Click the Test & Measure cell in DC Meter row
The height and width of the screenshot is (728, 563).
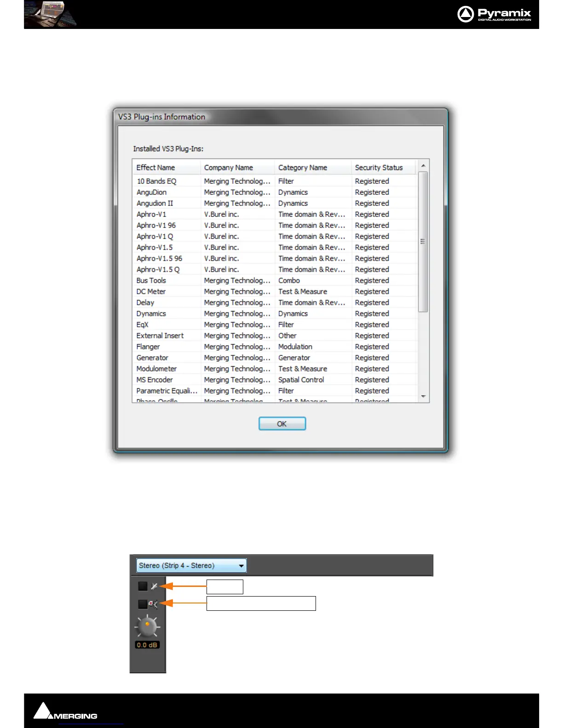coord(303,291)
